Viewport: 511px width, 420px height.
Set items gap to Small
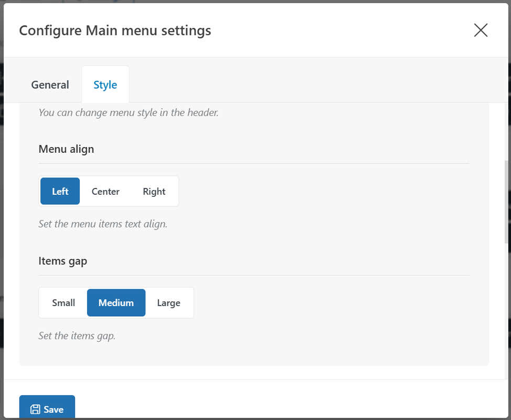(x=63, y=302)
